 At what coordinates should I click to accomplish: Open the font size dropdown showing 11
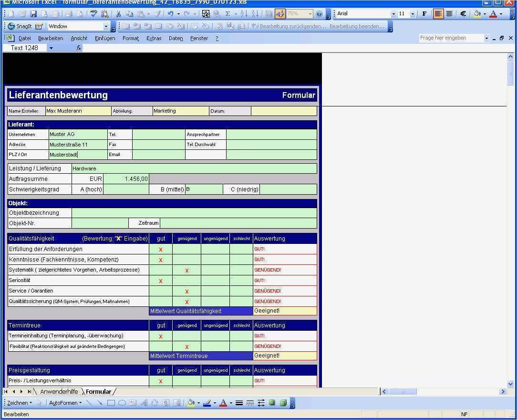point(413,13)
